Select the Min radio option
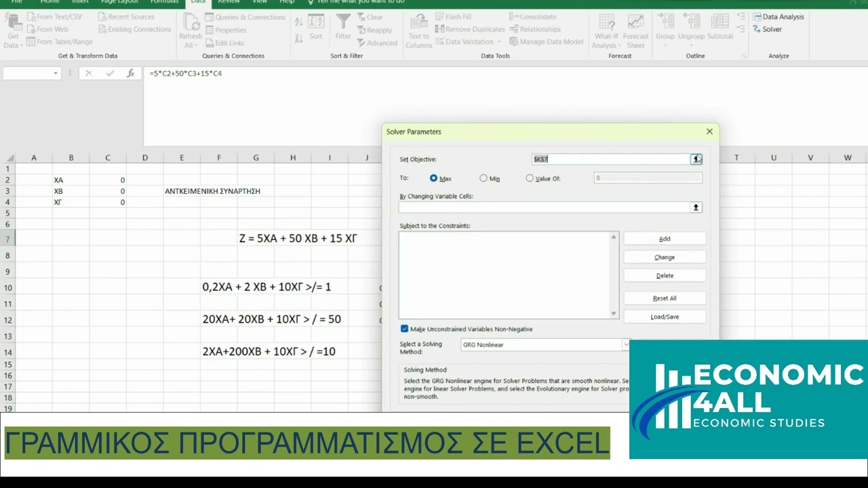Image resolution: width=868 pixels, height=488 pixels. [x=484, y=178]
